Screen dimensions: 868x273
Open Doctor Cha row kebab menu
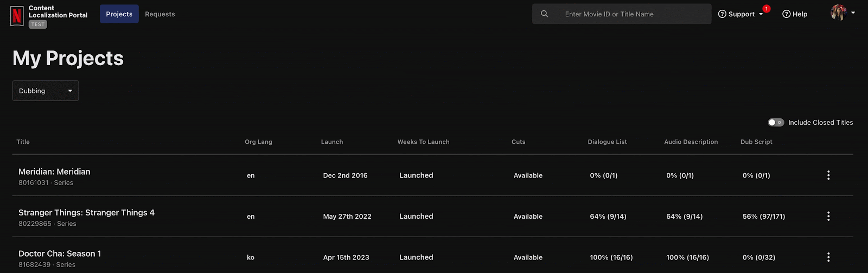(828, 257)
